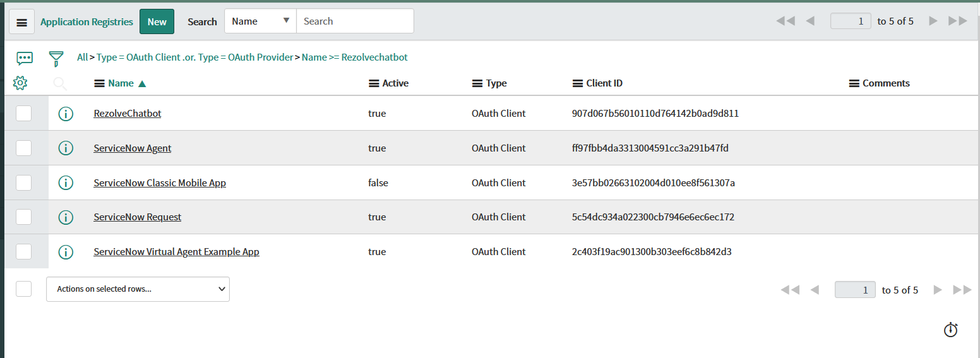The width and height of the screenshot is (980, 358).
Task: Click Name >= Rezolvechatbot breadcrumb
Action: coord(355,57)
